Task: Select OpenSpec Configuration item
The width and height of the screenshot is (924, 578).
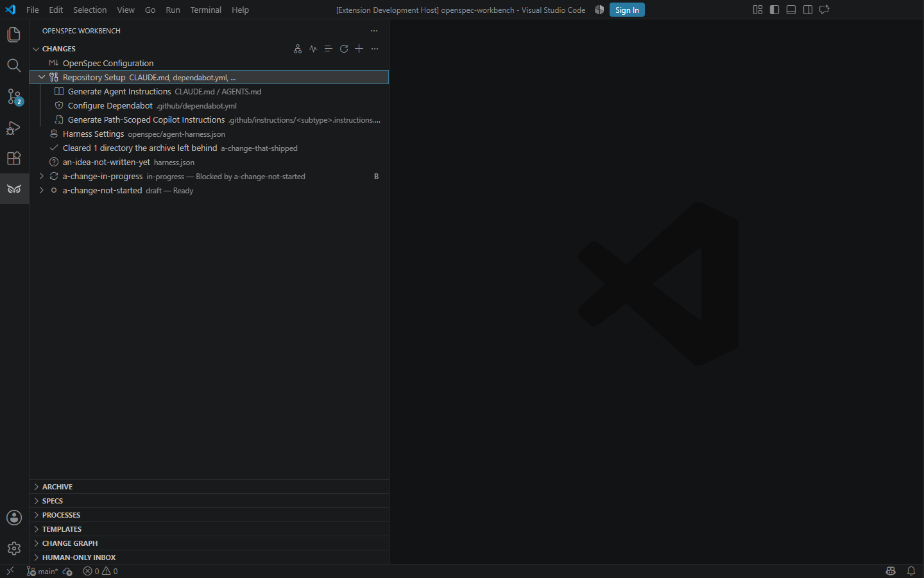Action: tap(209, 63)
